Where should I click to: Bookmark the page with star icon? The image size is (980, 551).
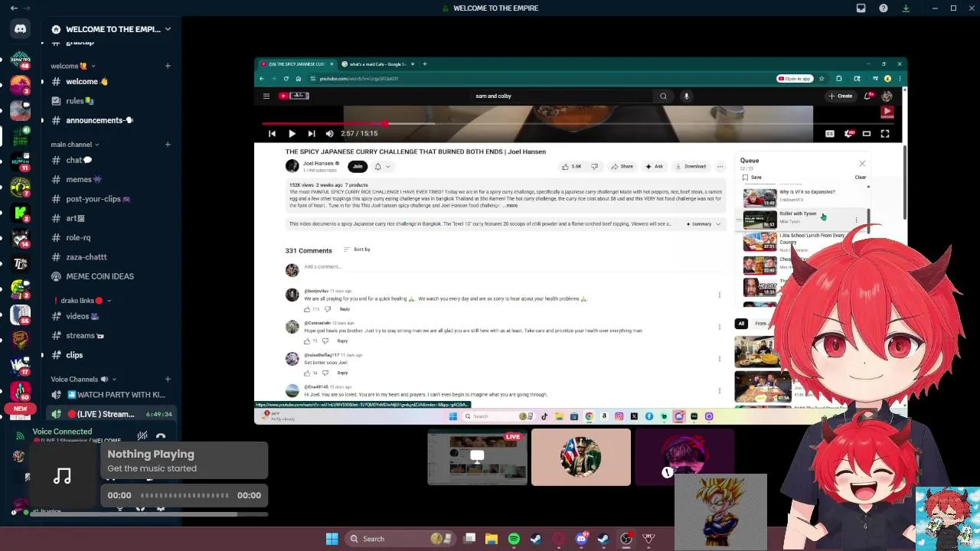[822, 78]
